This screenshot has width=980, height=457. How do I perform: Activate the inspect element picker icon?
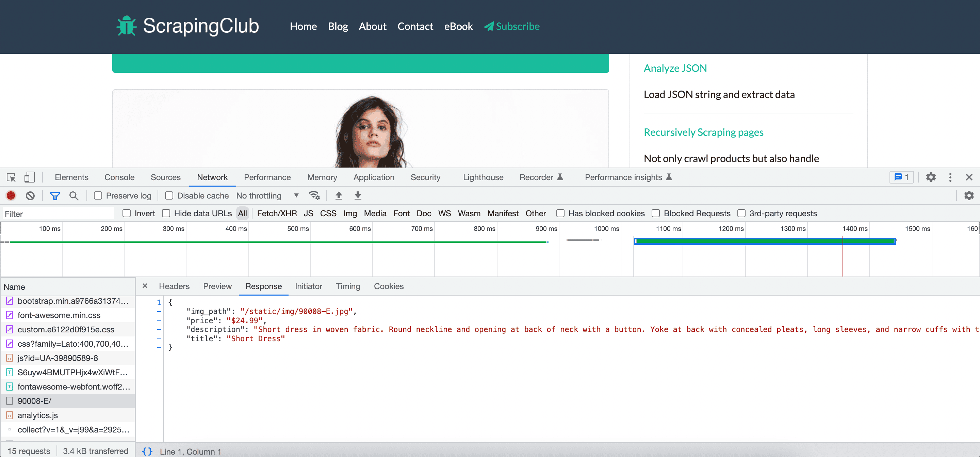[x=11, y=177]
